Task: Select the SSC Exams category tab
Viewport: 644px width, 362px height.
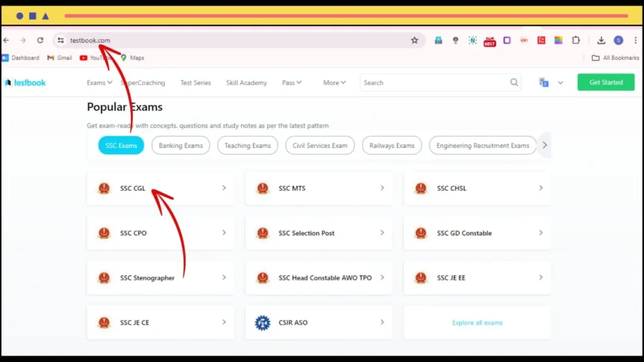Action: coord(121,145)
